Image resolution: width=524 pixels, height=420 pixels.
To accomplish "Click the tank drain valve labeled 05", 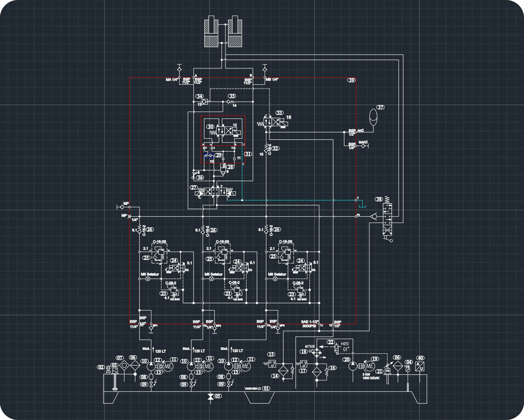I will (x=210, y=397).
